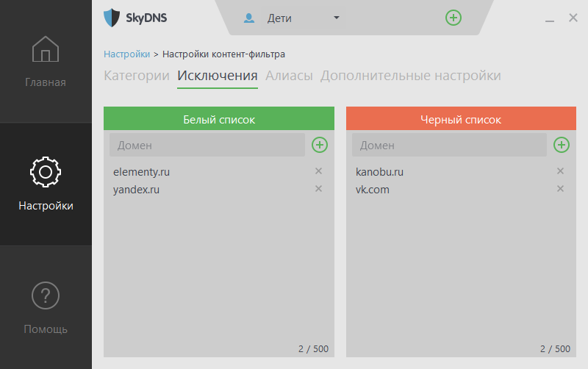
Task: Focus the Белый список Домен field
Action: (x=207, y=145)
